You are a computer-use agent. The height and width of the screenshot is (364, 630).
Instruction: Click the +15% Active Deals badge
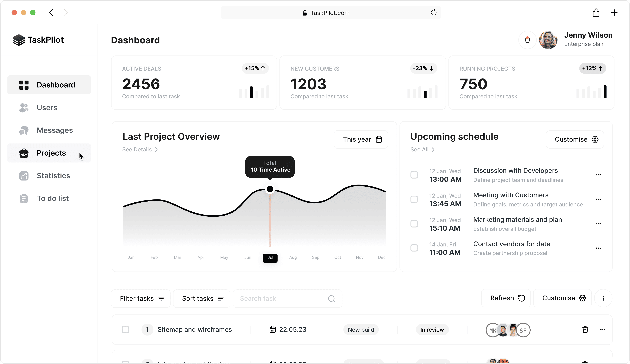pos(255,68)
